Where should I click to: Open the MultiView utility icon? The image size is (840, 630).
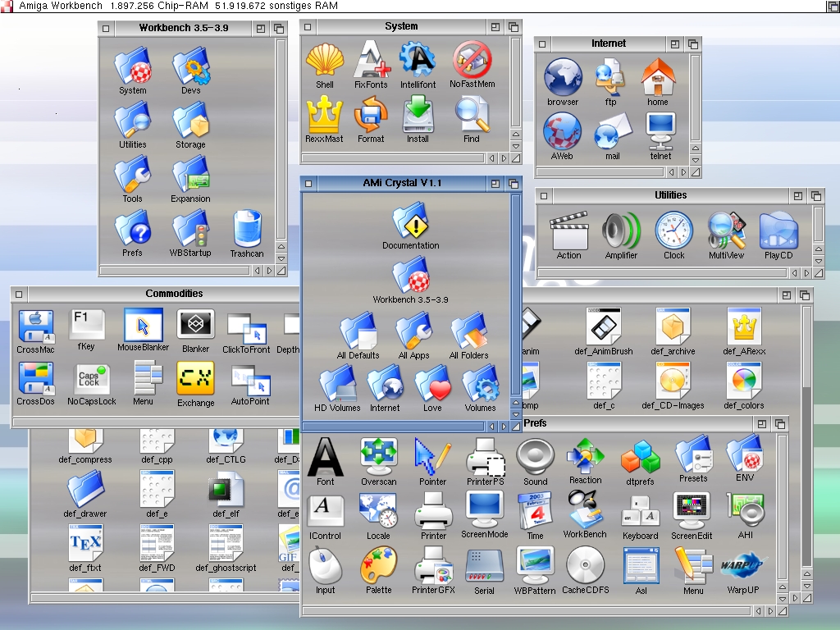726,231
